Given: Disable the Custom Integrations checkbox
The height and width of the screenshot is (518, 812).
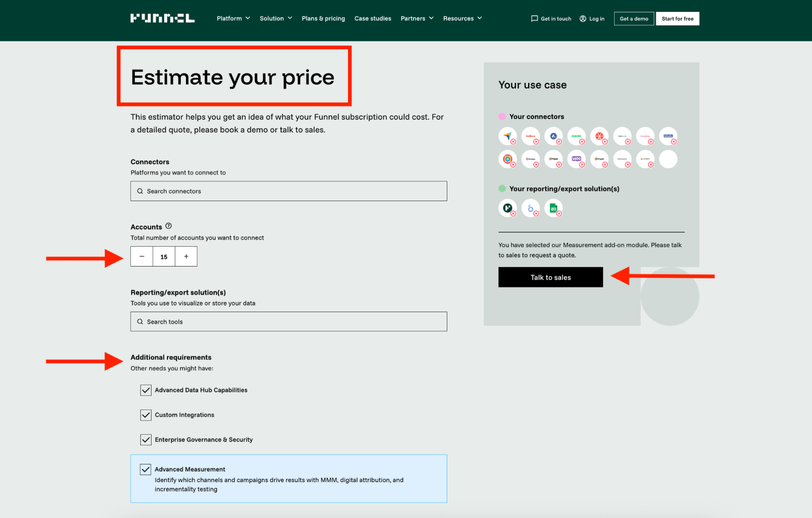Looking at the screenshot, I should [145, 415].
